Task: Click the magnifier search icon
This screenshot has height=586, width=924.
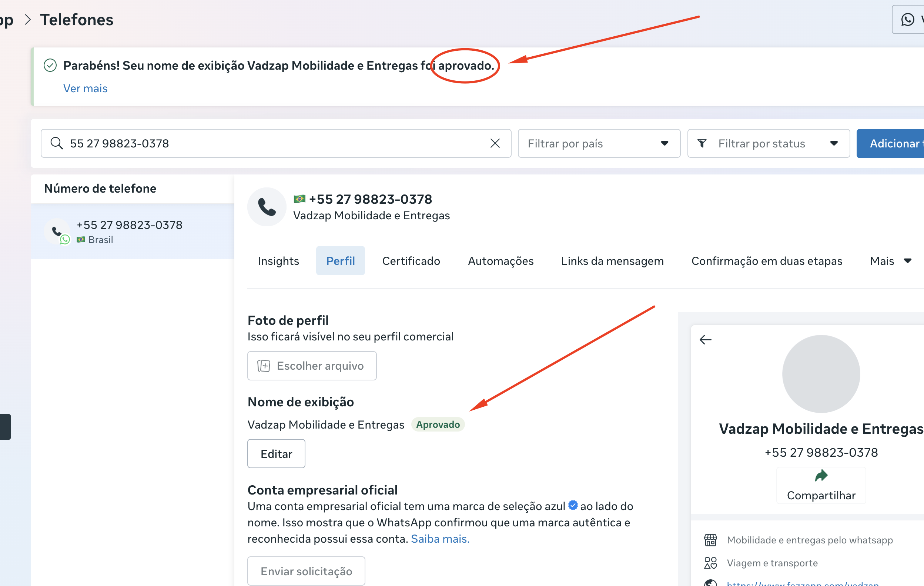Action: point(56,143)
